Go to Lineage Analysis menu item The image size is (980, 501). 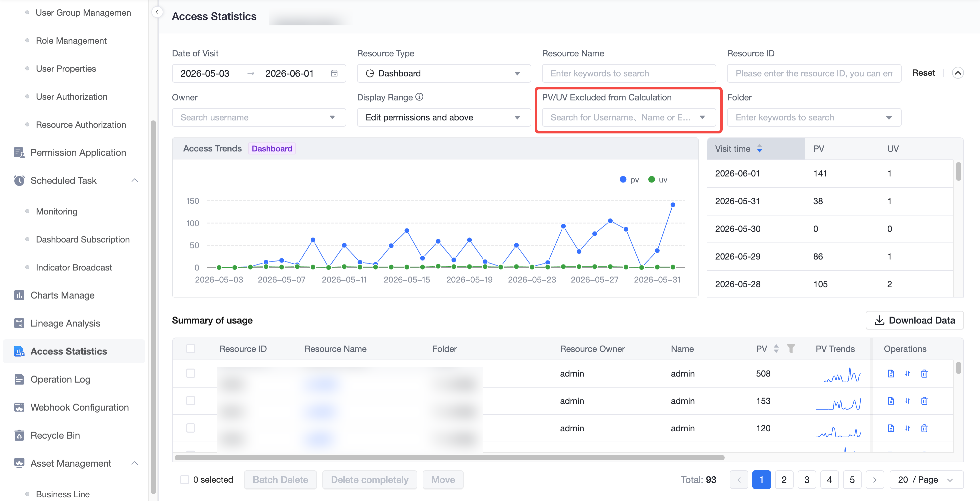[65, 323]
